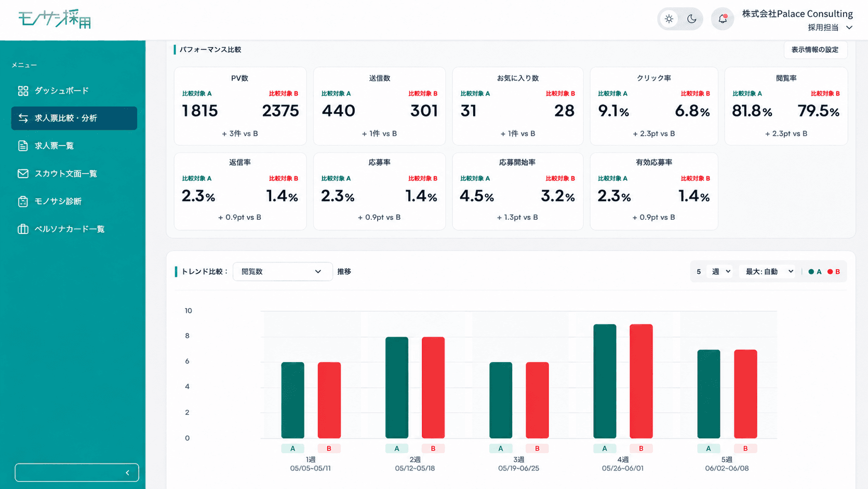Image resolution: width=868 pixels, height=489 pixels.
Task: Open the ペルソナカード一覧 menu item
Action: point(74,229)
